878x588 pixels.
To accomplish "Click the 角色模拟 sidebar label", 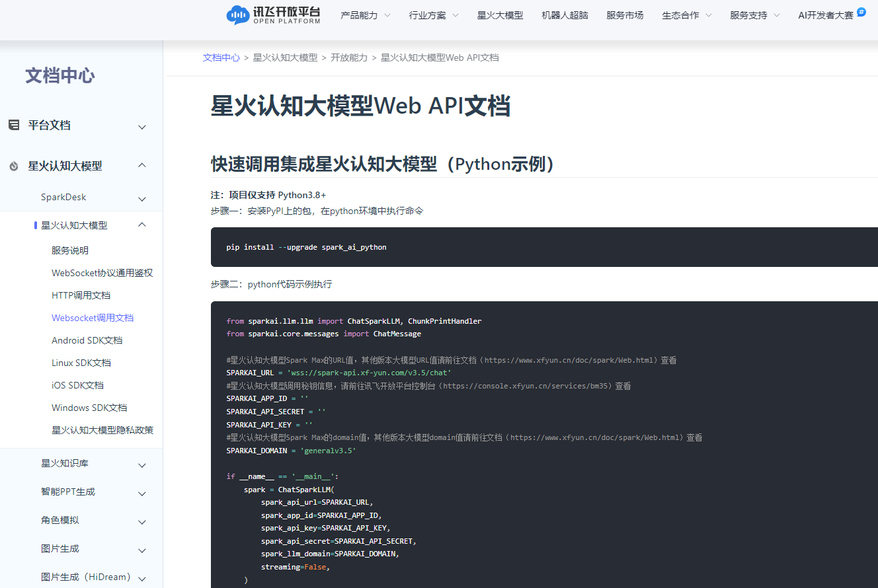I will (x=60, y=520).
